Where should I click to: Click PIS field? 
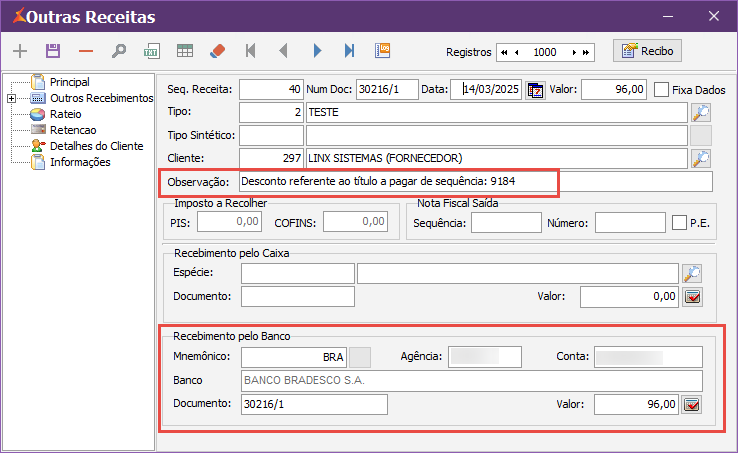tap(229, 222)
